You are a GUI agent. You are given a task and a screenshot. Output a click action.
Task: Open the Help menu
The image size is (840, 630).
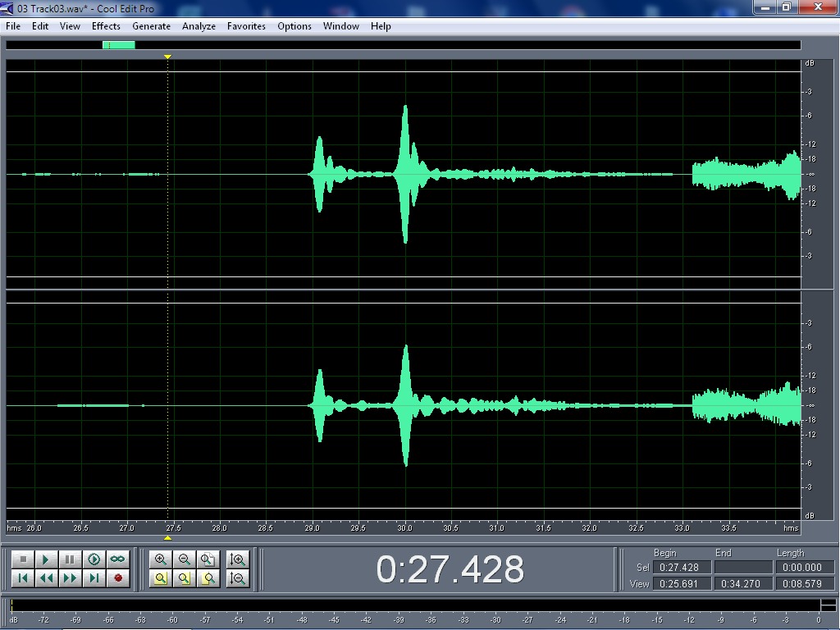coord(381,26)
